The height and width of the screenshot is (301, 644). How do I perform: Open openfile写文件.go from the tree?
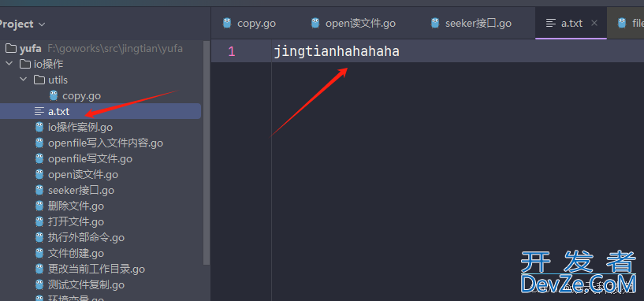point(90,158)
